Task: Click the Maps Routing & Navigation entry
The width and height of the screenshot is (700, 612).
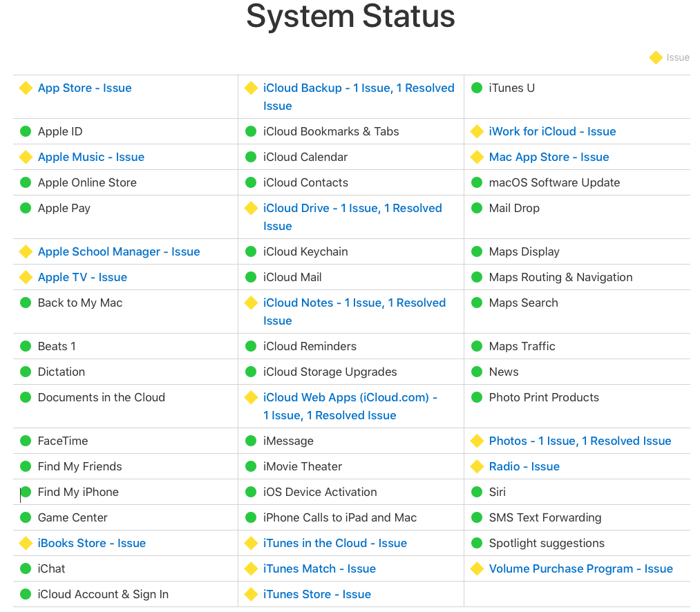Action: pyautogui.click(x=560, y=277)
